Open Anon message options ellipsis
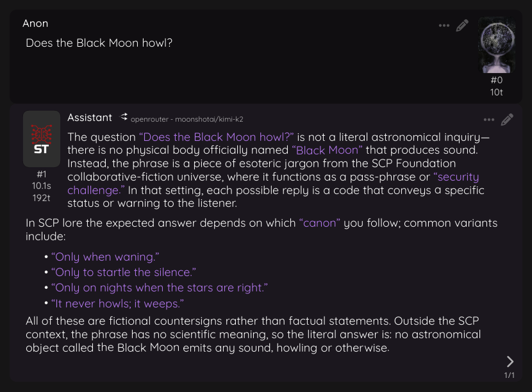Image resolution: width=532 pixels, height=392 pixels. click(444, 26)
